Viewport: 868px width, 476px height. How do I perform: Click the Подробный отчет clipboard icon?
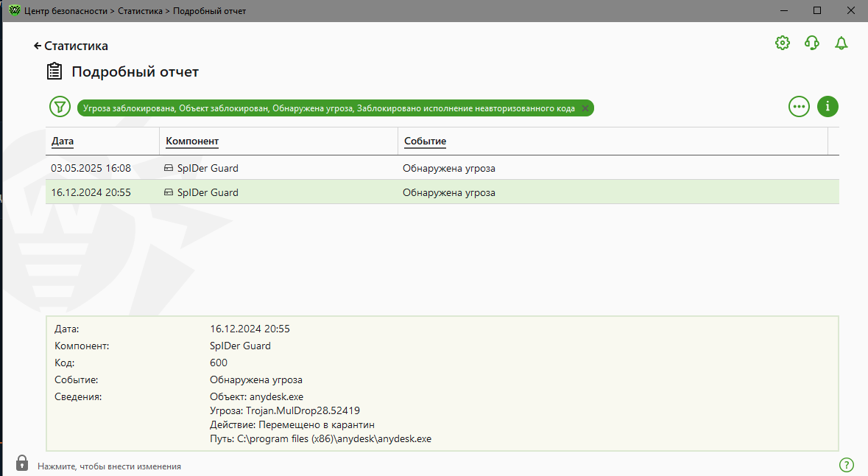click(x=54, y=71)
